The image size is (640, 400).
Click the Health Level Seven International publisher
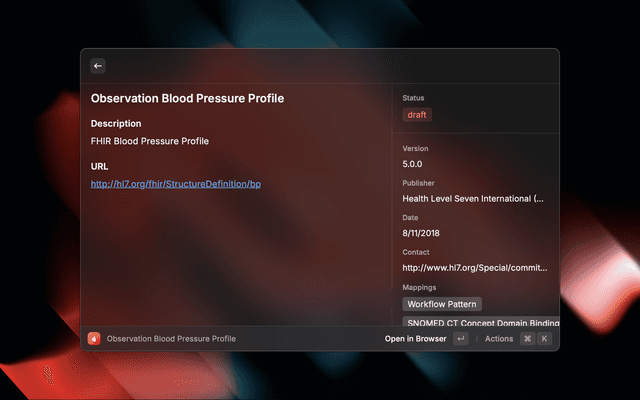[x=473, y=199]
